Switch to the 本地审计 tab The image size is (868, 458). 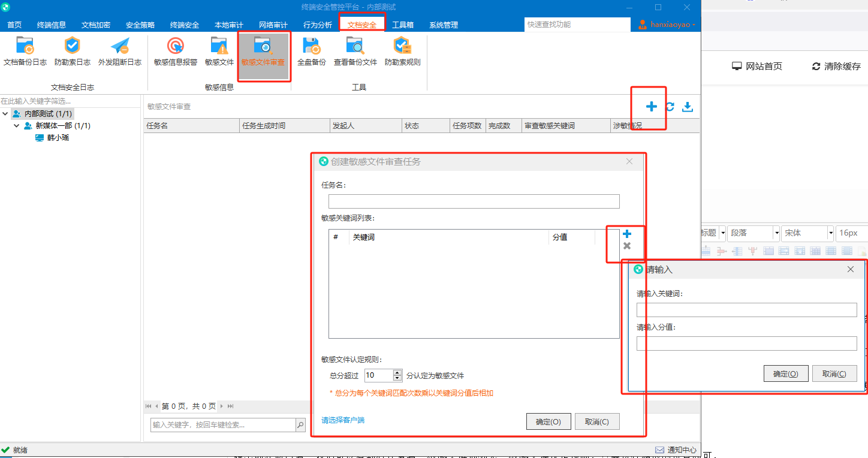click(x=229, y=25)
